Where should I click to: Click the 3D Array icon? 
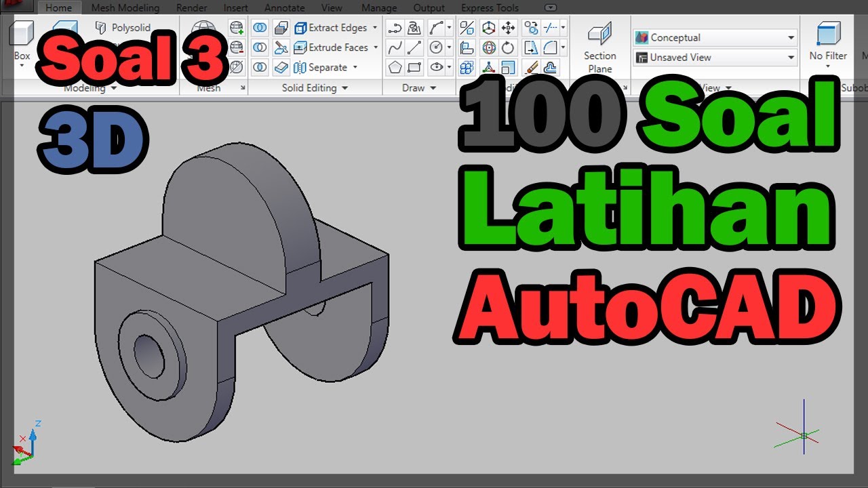pyautogui.click(x=467, y=67)
